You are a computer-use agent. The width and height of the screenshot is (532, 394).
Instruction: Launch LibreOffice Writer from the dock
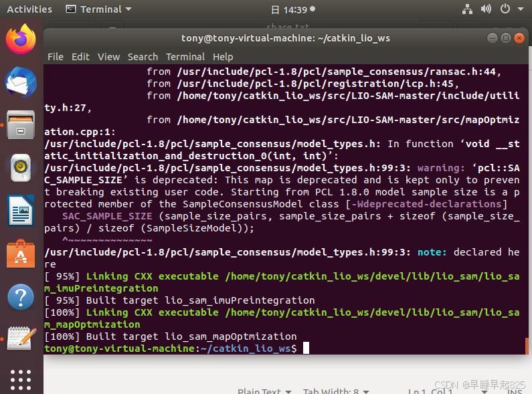coord(21,211)
